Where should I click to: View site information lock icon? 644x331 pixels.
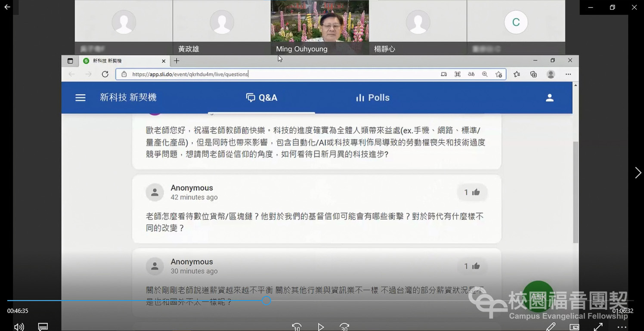(x=124, y=74)
